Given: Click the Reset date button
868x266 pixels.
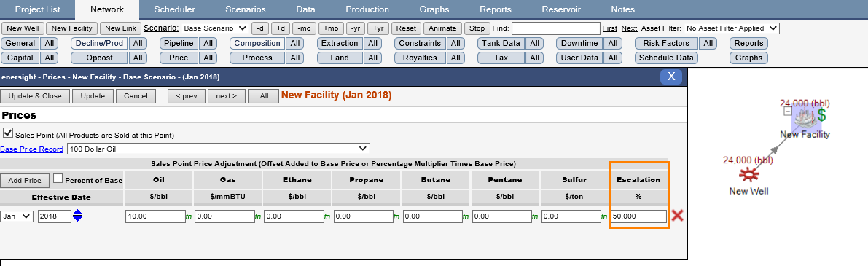Looking at the screenshot, I should 407,28.
